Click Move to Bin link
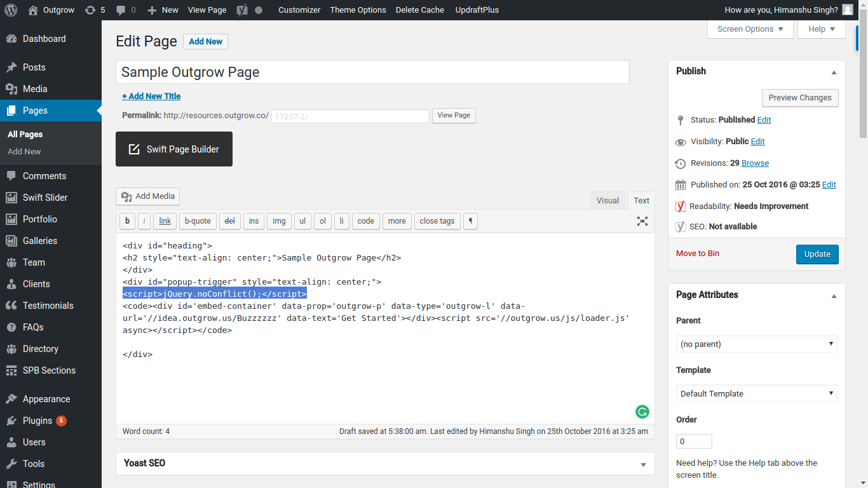Viewport: 868px width, 488px height. point(698,253)
